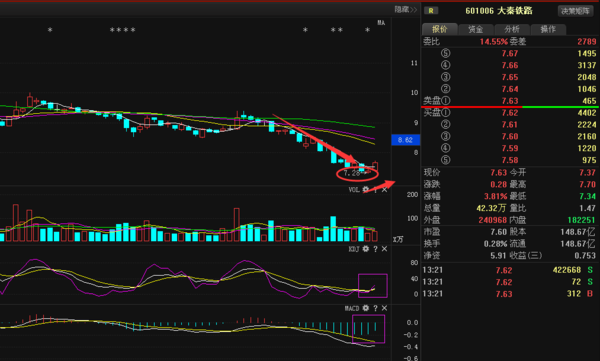600x361 pixels.
Task: Collapse side panel via 隐藏 arrows
Action: click(x=406, y=10)
